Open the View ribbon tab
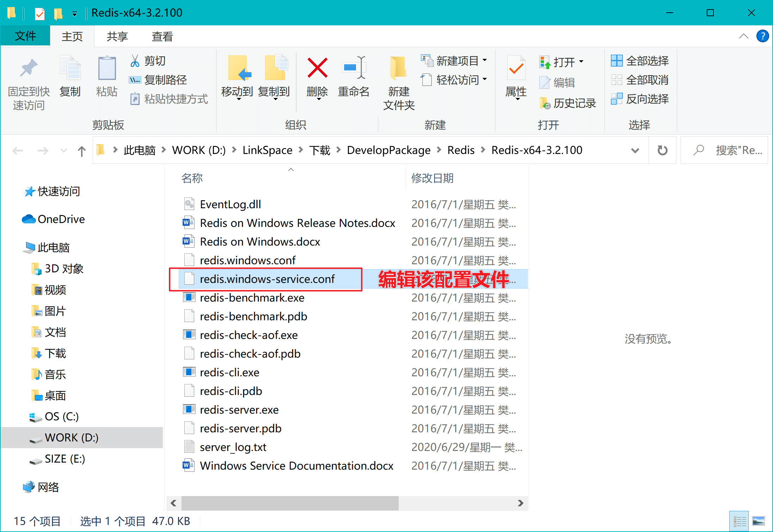773x532 pixels. coord(162,36)
